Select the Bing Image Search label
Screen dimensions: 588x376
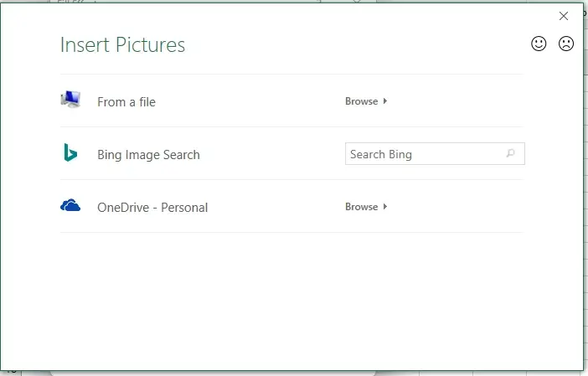click(x=148, y=155)
